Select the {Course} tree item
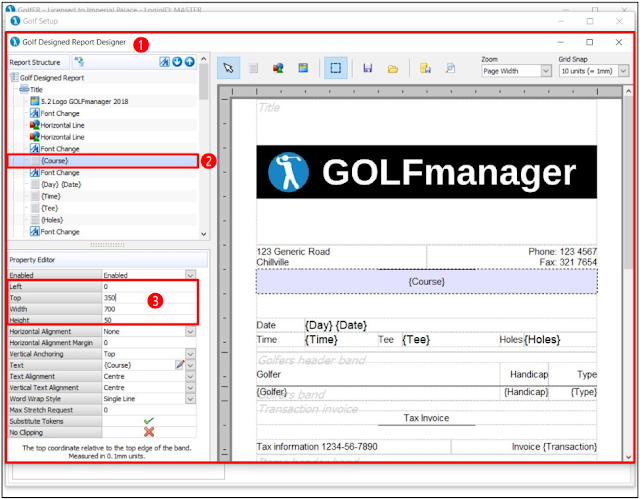Image resolution: width=640 pixels, height=499 pixels. [55, 160]
